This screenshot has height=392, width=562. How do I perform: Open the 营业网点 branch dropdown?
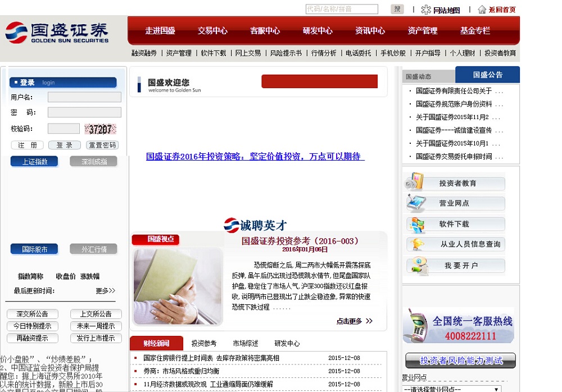coord(452,389)
